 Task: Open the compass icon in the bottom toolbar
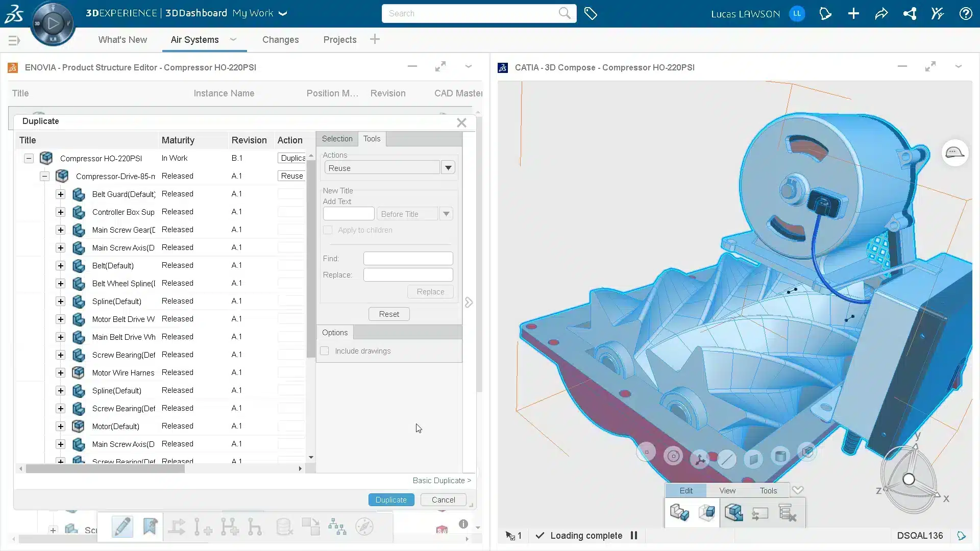[x=364, y=527]
